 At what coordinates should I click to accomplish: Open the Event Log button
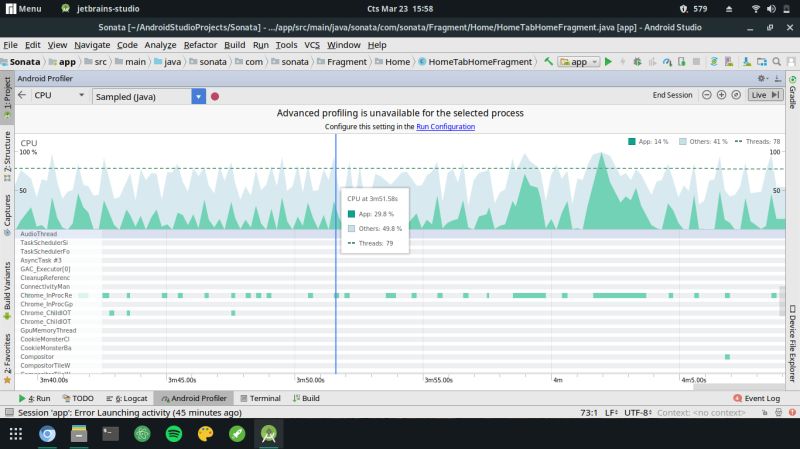click(x=757, y=398)
